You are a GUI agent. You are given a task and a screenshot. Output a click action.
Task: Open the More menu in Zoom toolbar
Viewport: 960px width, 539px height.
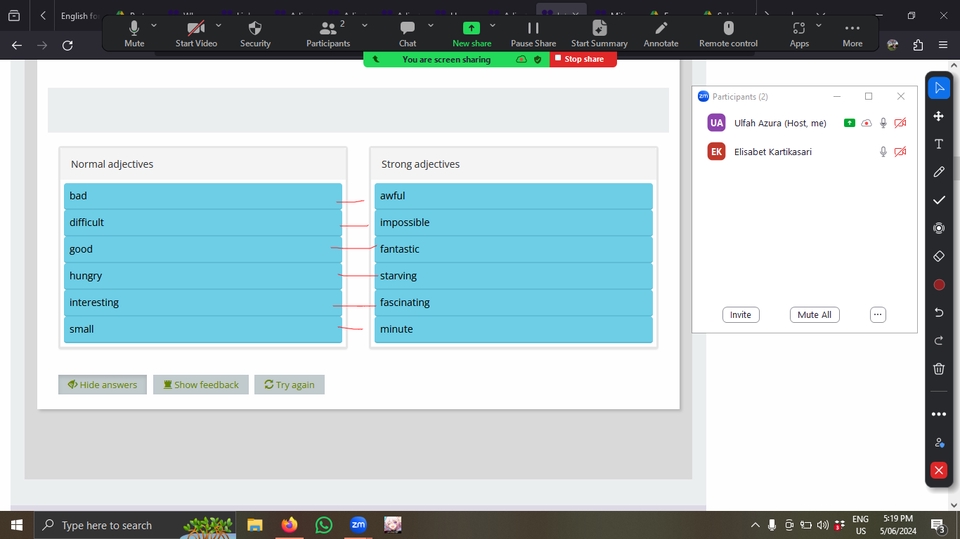852,34
